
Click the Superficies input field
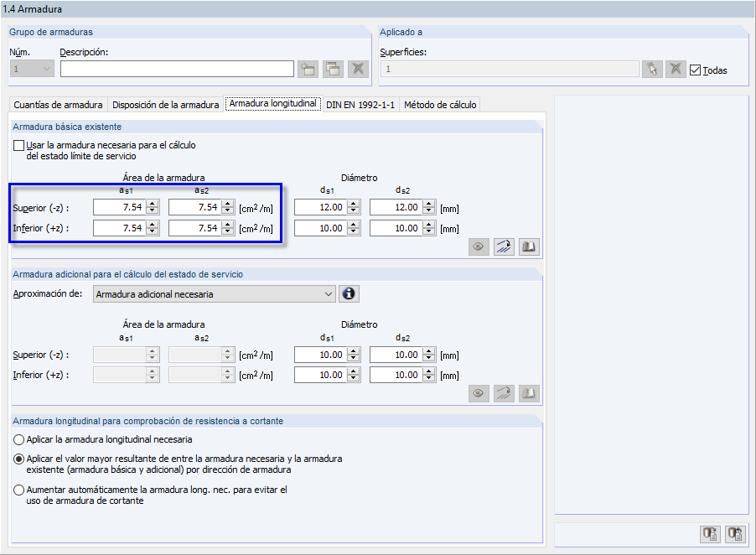510,69
